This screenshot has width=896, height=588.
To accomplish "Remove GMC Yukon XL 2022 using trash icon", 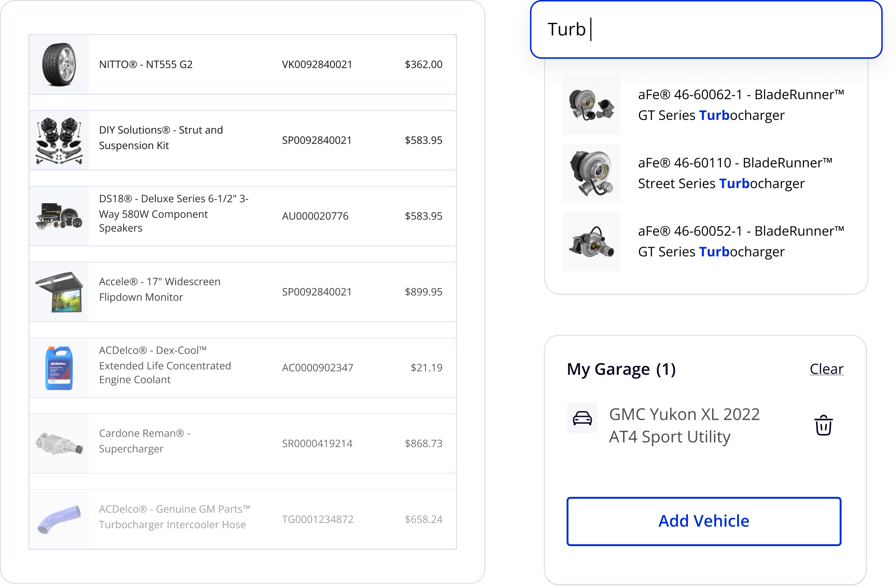I will tap(822, 425).
